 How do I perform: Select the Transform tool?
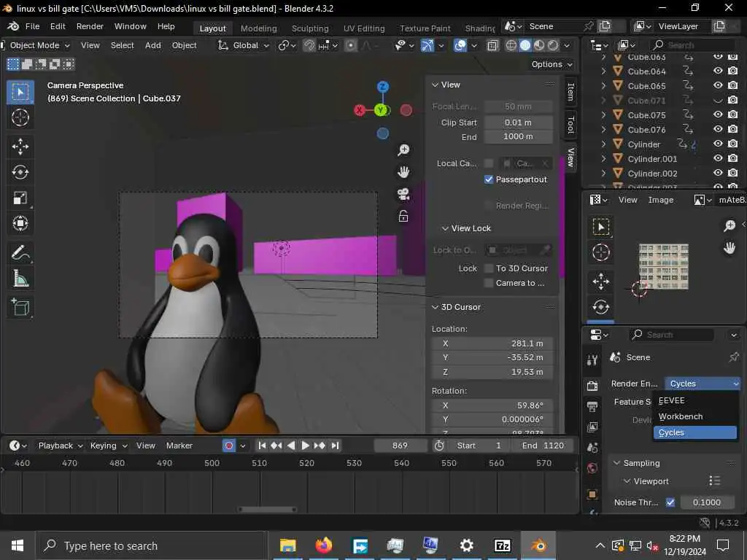(20, 223)
